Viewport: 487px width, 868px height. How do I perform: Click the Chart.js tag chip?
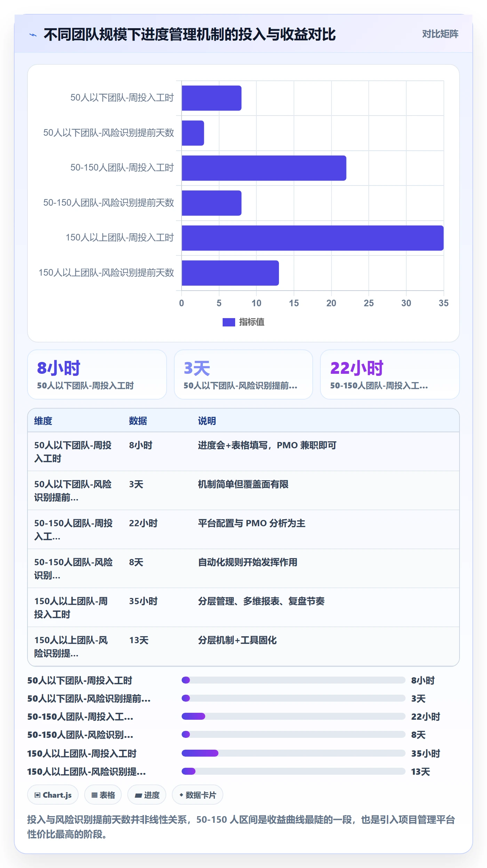click(x=53, y=795)
